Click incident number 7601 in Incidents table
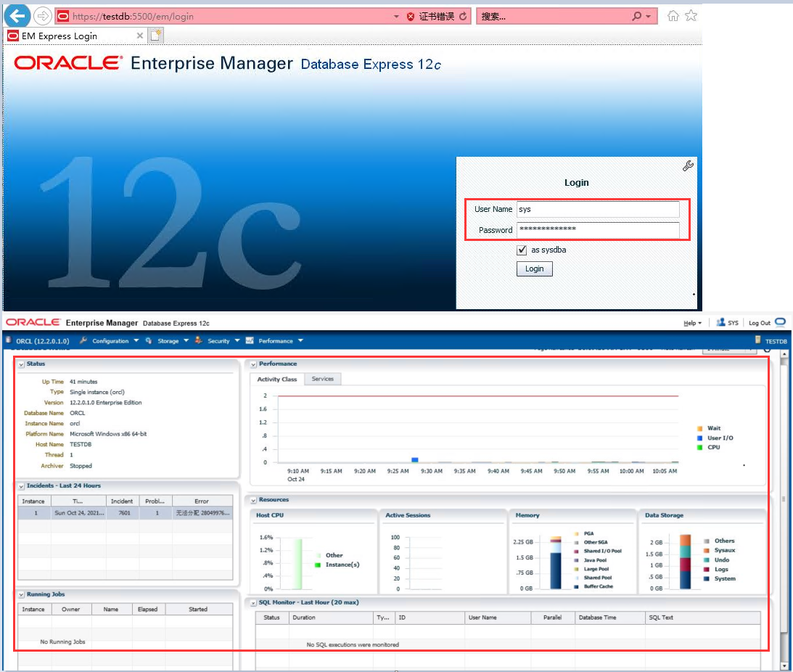Viewport: 793px width, 672px height. [124, 512]
